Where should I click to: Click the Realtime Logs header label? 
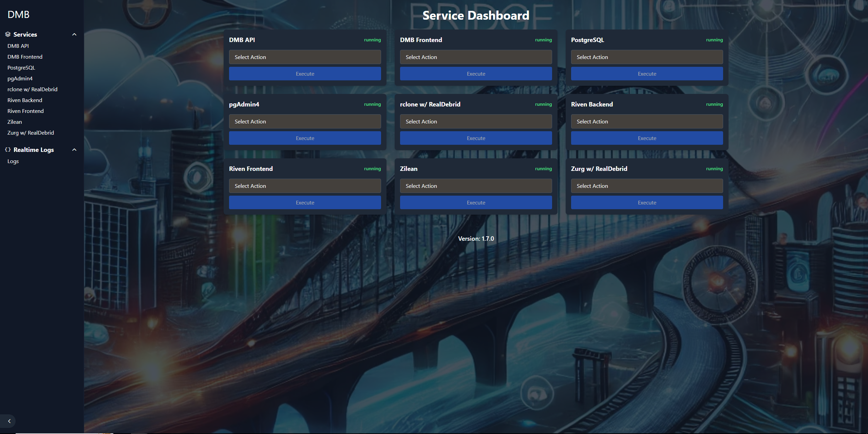[34, 150]
